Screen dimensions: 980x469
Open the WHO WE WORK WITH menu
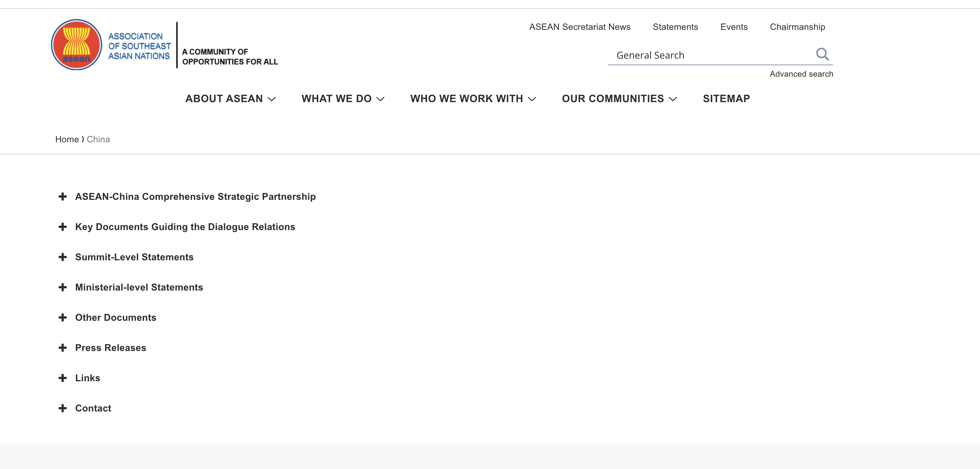click(x=473, y=98)
